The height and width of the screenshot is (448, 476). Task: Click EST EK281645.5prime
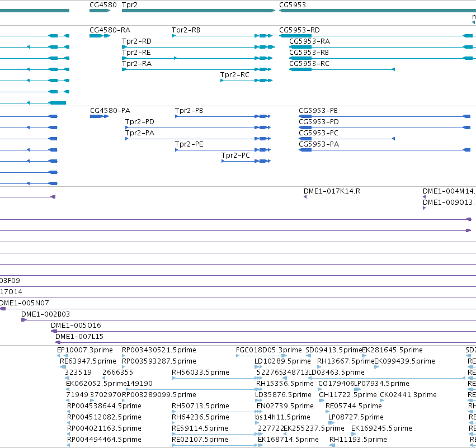coord(392,350)
